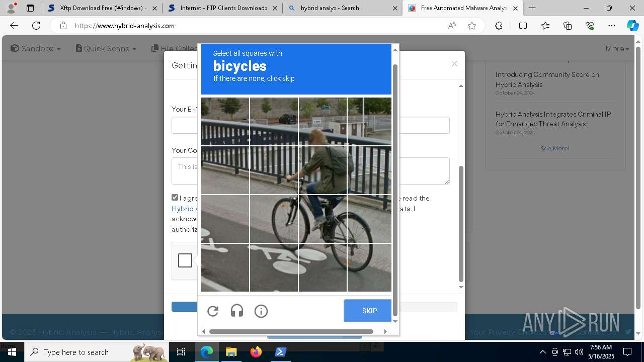Launch Copilot from the toolbar icon
644x362 pixels.
632,26
